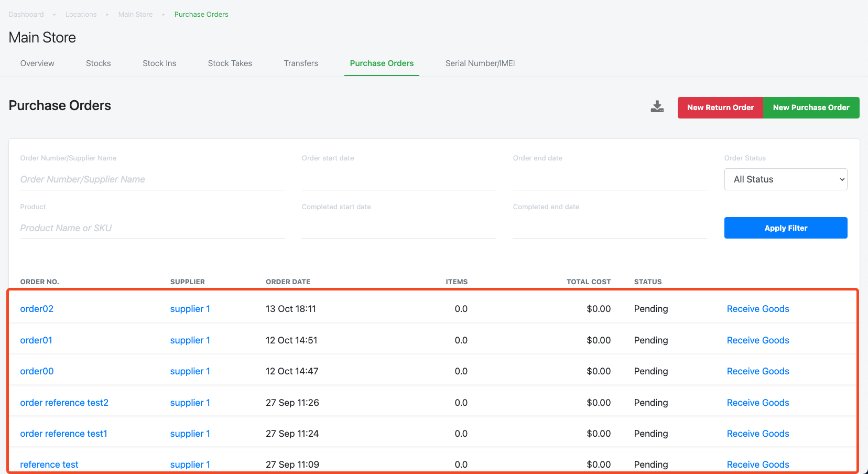Open the Serial Number/IMEI tab
Viewport: 868px width, 474px height.
point(480,63)
